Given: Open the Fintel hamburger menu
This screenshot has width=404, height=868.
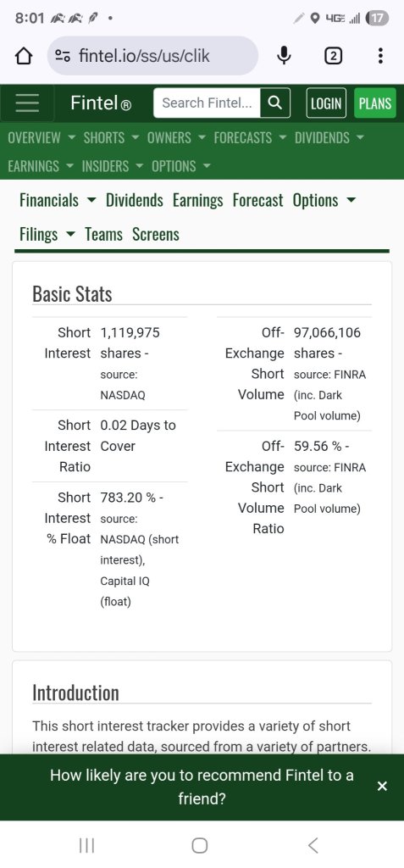Looking at the screenshot, I should coord(27,103).
